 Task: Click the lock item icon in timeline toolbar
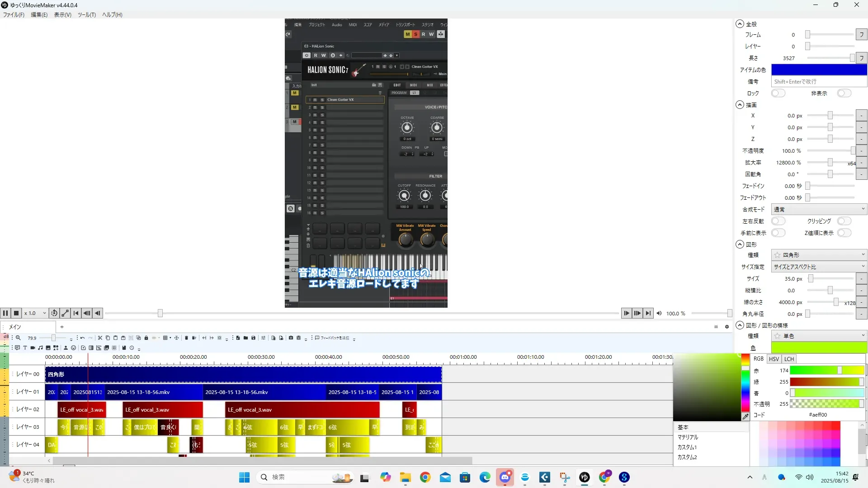click(x=146, y=338)
